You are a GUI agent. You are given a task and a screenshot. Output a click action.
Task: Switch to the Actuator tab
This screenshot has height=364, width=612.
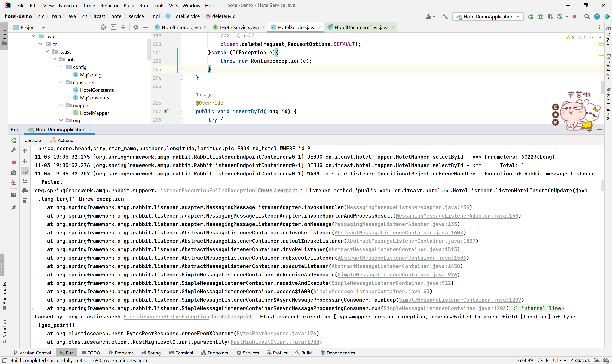63,140
